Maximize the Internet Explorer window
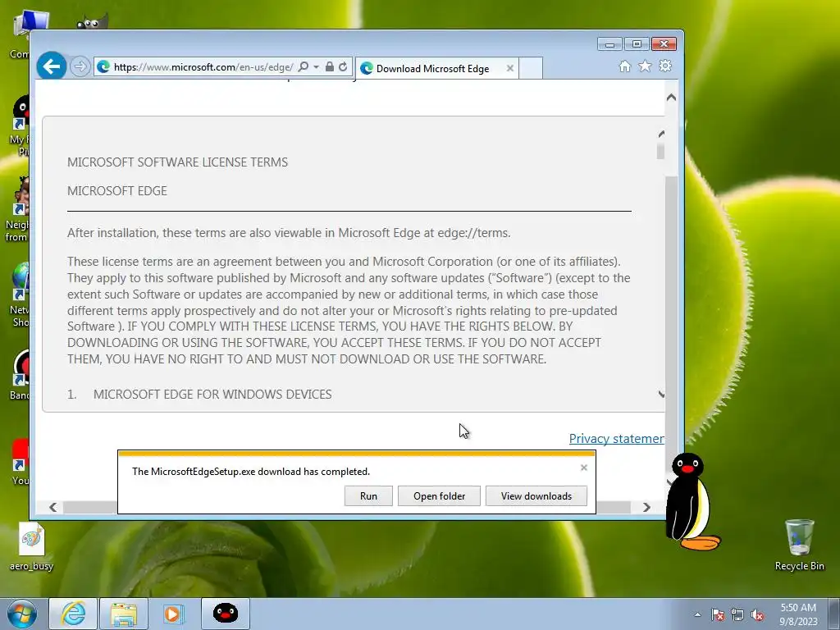The width and height of the screenshot is (840, 630). click(637, 44)
